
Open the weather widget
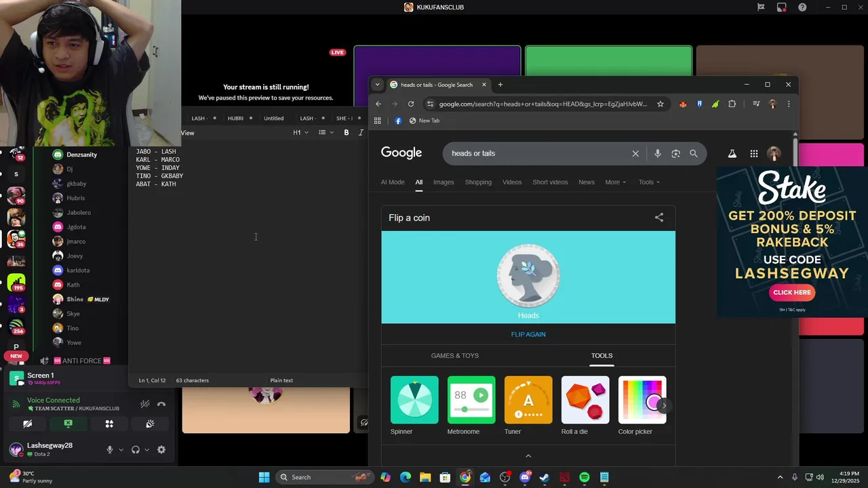(x=31, y=477)
